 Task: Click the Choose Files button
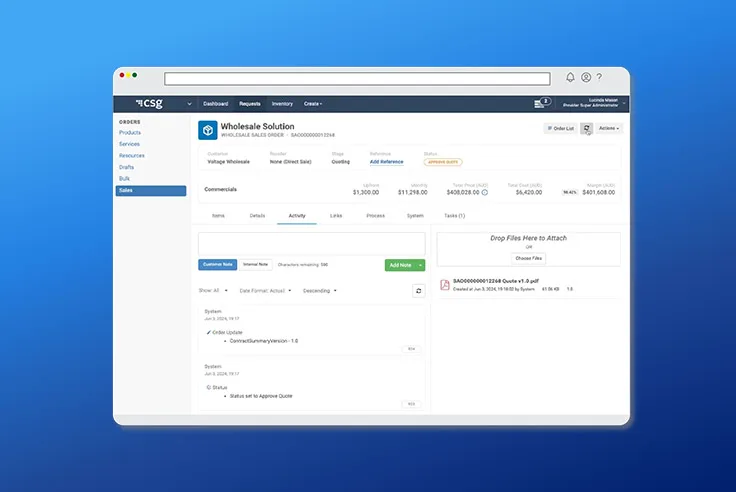point(529,258)
